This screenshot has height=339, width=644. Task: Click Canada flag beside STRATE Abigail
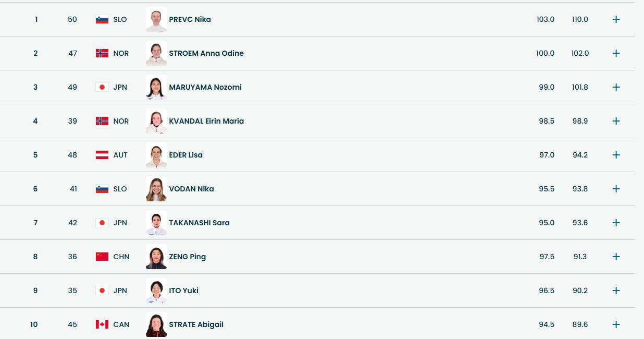click(102, 324)
